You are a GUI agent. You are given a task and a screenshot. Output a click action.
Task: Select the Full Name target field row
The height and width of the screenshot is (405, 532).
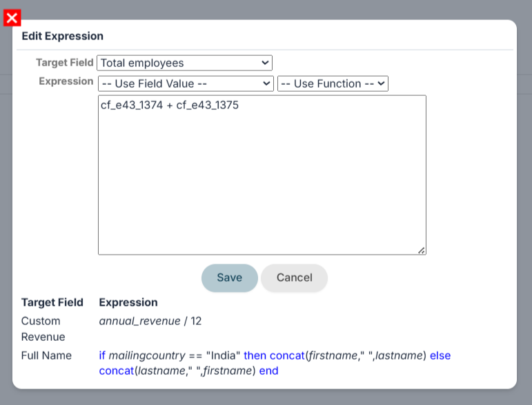[x=46, y=355]
